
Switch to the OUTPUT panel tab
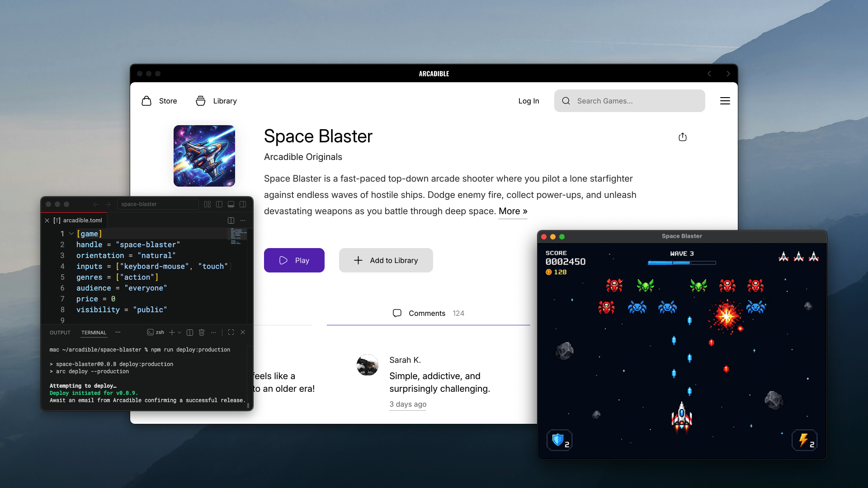(x=60, y=333)
